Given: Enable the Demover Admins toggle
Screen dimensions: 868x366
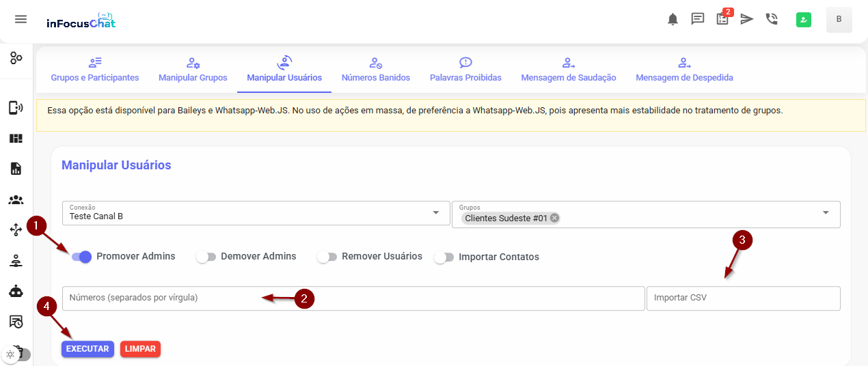Looking at the screenshot, I should tap(206, 257).
